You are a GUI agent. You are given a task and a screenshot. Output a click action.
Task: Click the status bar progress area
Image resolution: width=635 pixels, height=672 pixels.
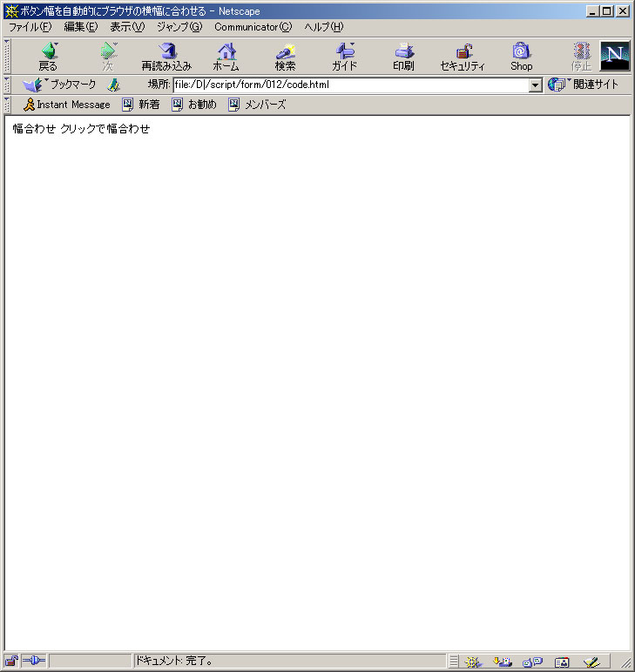[x=91, y=661]
